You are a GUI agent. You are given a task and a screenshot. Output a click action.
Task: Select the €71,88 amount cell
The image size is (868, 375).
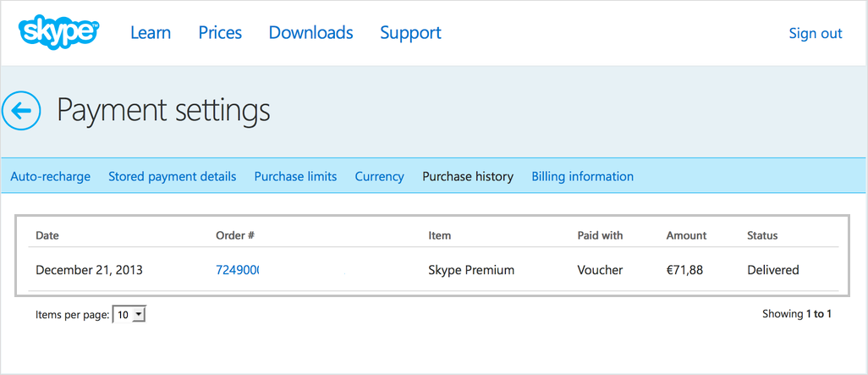pyautogui.click(x=684, y=270)
